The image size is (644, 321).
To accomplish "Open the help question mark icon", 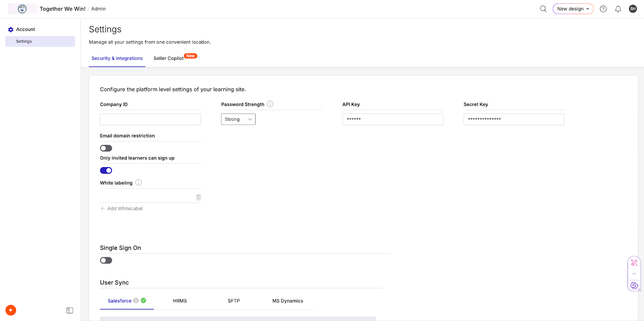I will tap(603, 9).
